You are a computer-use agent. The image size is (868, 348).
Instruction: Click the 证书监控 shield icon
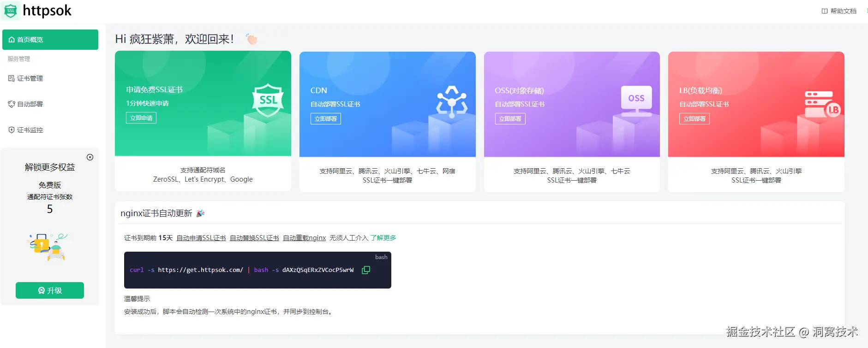(x=12, y=130)
